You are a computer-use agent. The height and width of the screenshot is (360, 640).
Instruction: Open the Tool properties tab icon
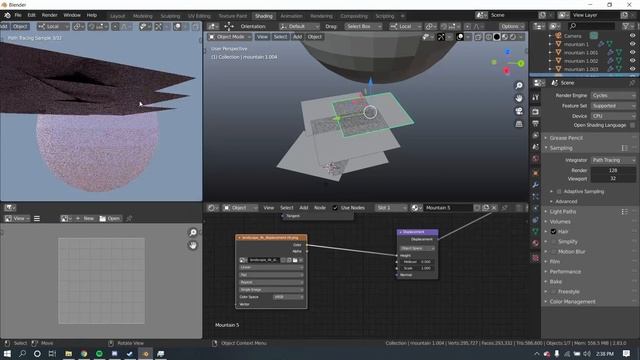(536, 97)
